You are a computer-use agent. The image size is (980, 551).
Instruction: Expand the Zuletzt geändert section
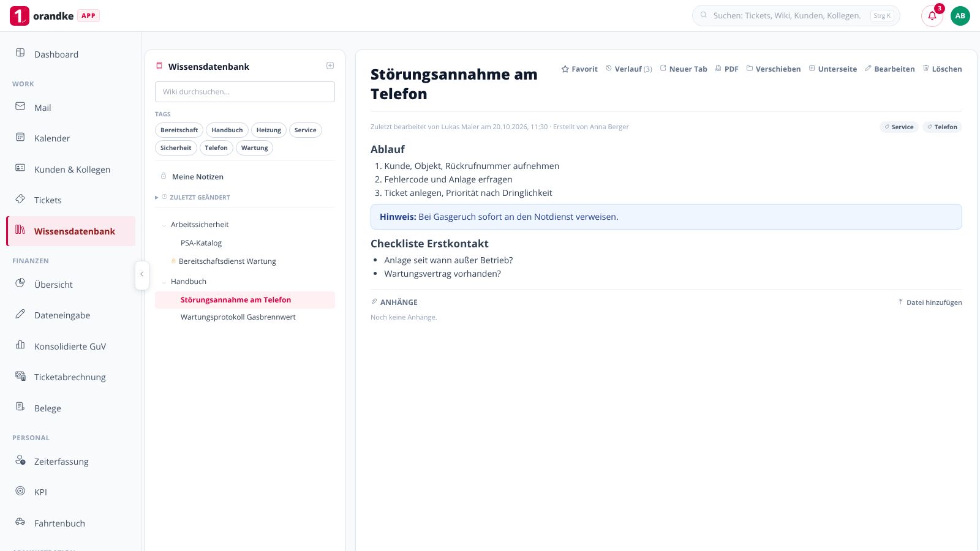(192, 197)
